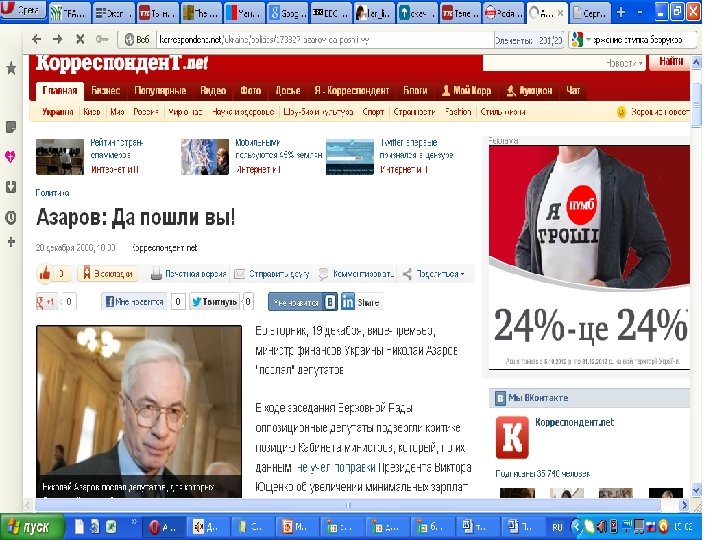The width and height of the screenshot is (720, 540).
Task: Open the bookmarks star sidebar panel
Action: (x=11, y=68)
